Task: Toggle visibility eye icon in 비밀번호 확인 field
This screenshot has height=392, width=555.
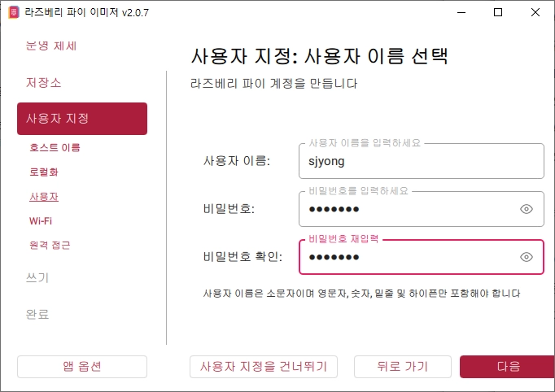Action: tap(527, 257)
